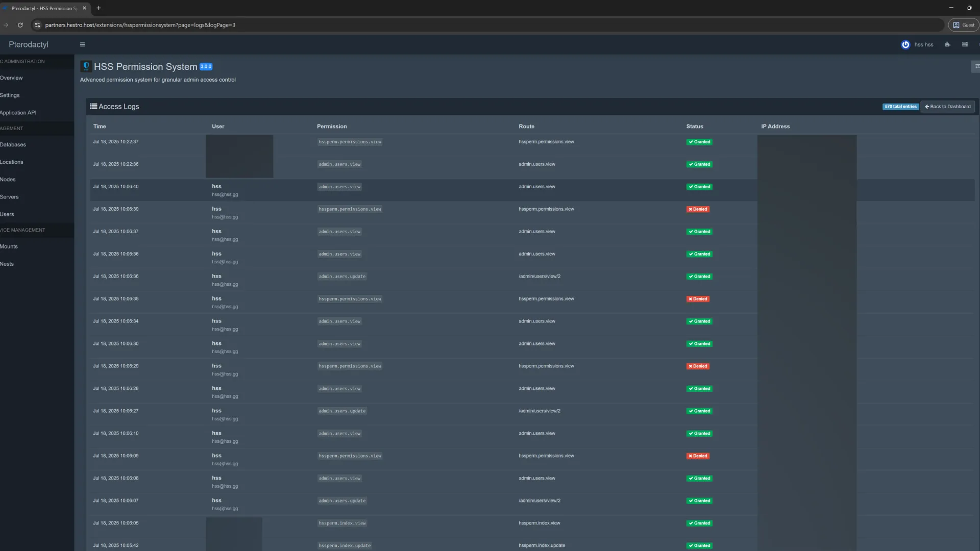This screenshot has height=551, width=980.
Task: Open the Nodes sidebar item
Action: point(8,180)
